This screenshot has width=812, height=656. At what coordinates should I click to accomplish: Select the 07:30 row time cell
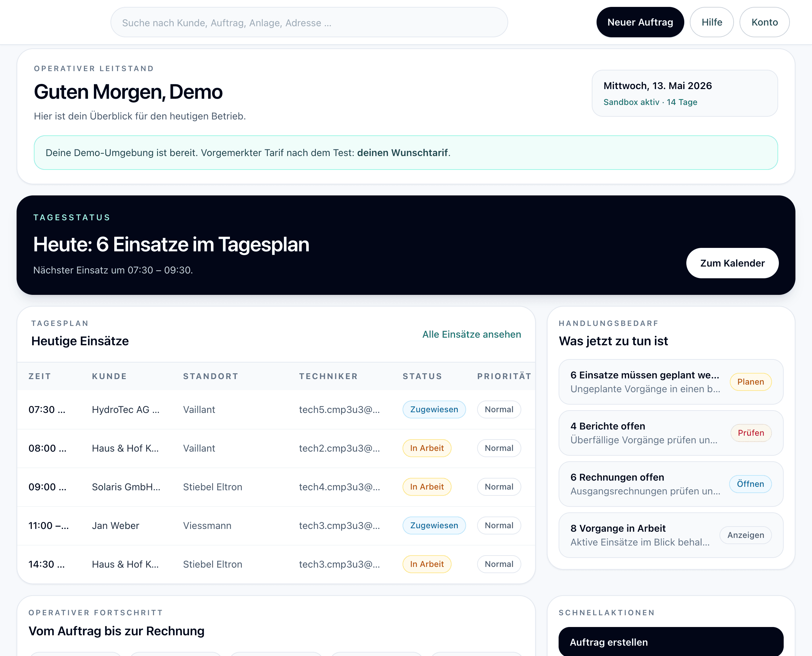click(47, 409)
